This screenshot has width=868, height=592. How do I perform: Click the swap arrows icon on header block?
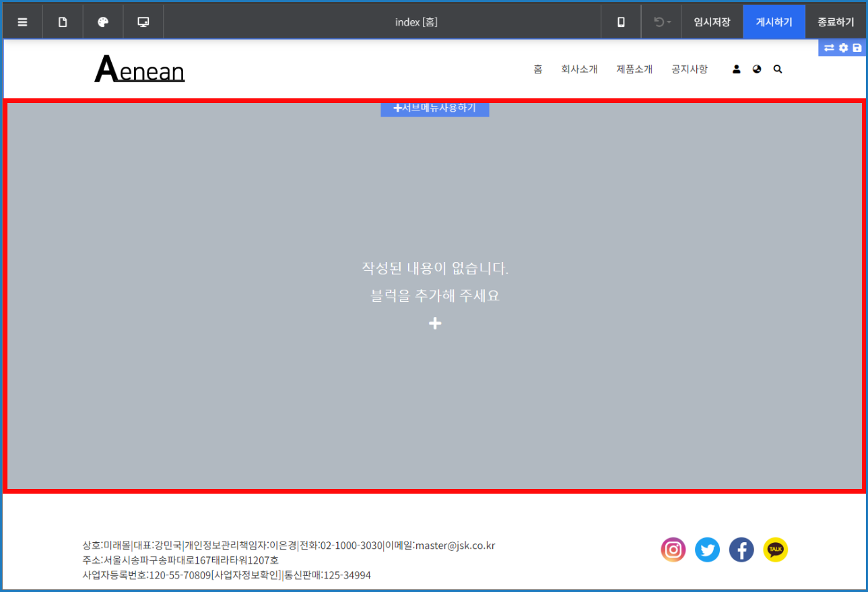click(829, 48)
